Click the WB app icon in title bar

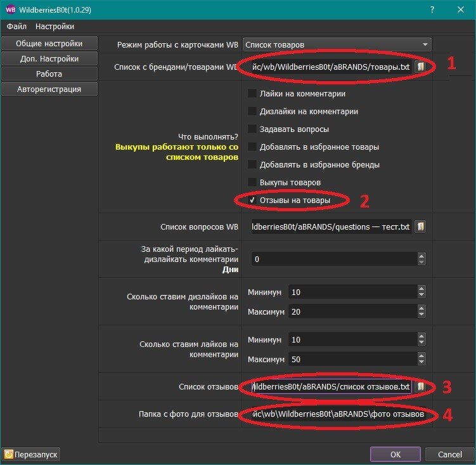(x=10, y=10)
